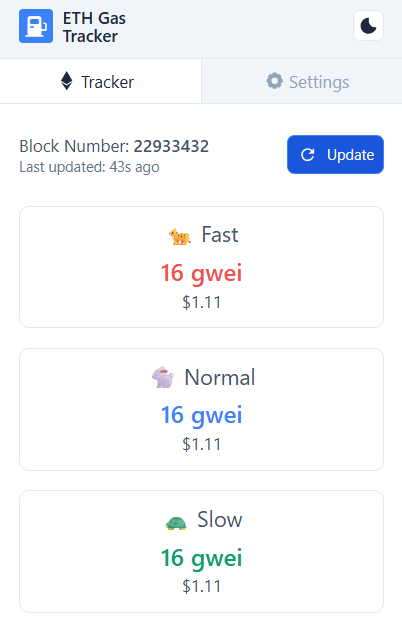Click the turtle emoji next to Slow

[176, 522]
